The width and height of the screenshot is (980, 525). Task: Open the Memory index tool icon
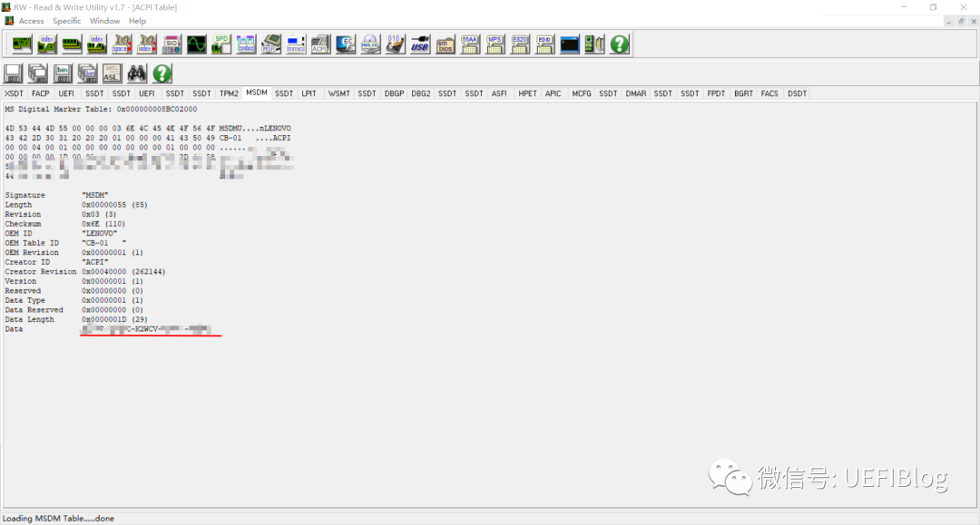tap(97, 44)
